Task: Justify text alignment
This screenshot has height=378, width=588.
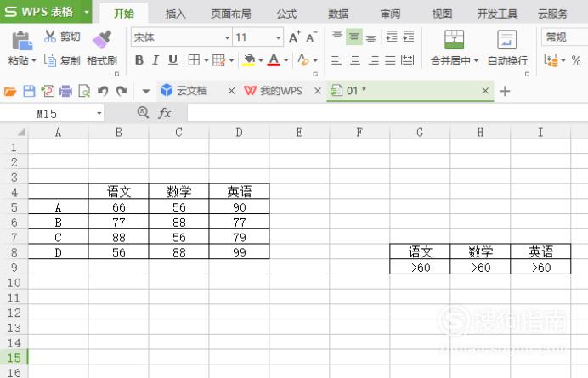Action: click(390, 60)
